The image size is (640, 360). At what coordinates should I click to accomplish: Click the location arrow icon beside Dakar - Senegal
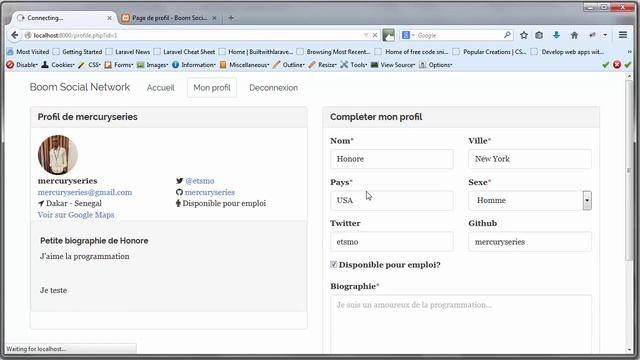coord(41,203)
